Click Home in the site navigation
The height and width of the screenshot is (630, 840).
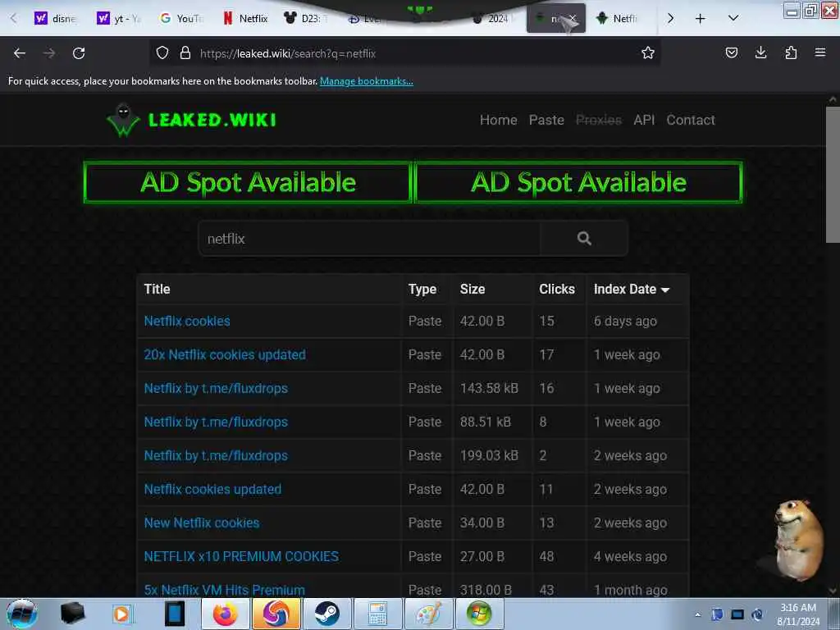[x=498, y=120]
